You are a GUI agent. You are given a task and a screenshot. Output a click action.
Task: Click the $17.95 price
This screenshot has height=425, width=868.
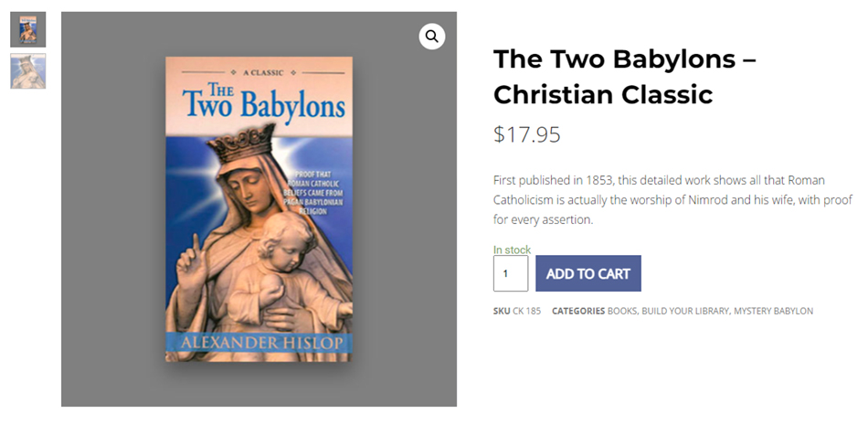(x=527, y=134)
